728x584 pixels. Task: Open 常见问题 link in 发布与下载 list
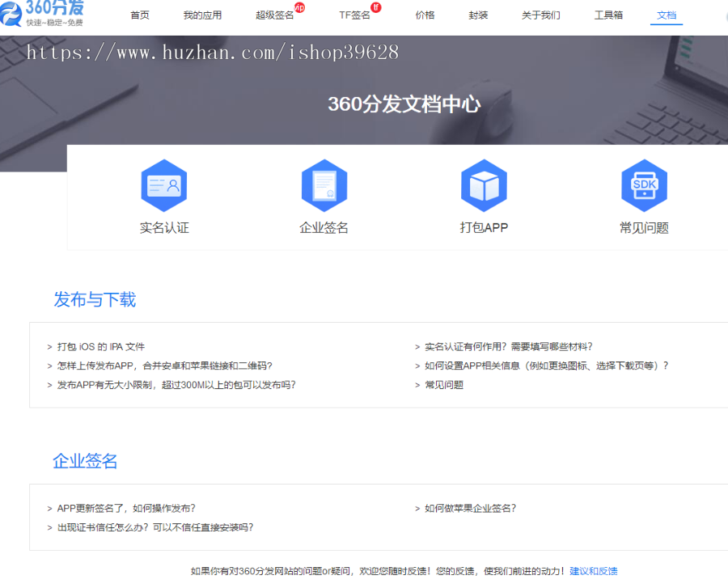[x=444, y=385]
